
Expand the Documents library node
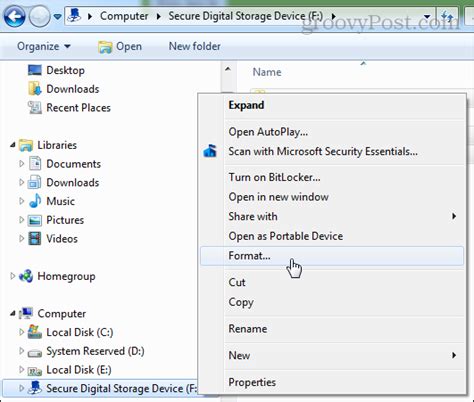22,164
